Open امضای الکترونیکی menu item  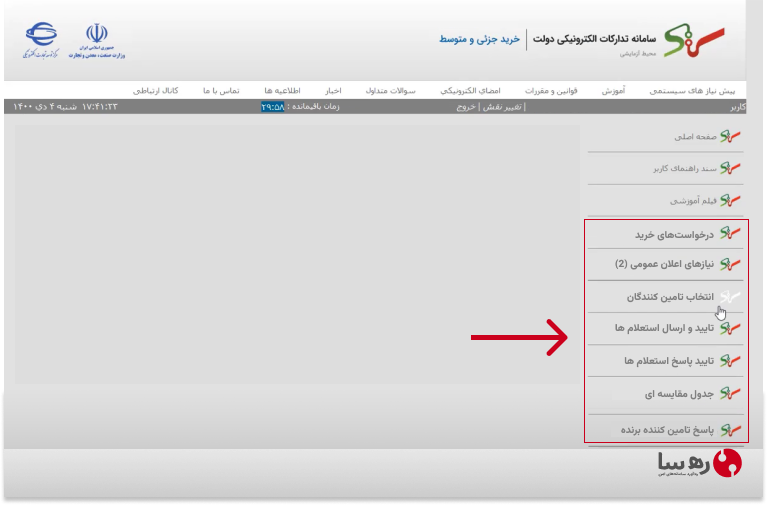point(470,91)
